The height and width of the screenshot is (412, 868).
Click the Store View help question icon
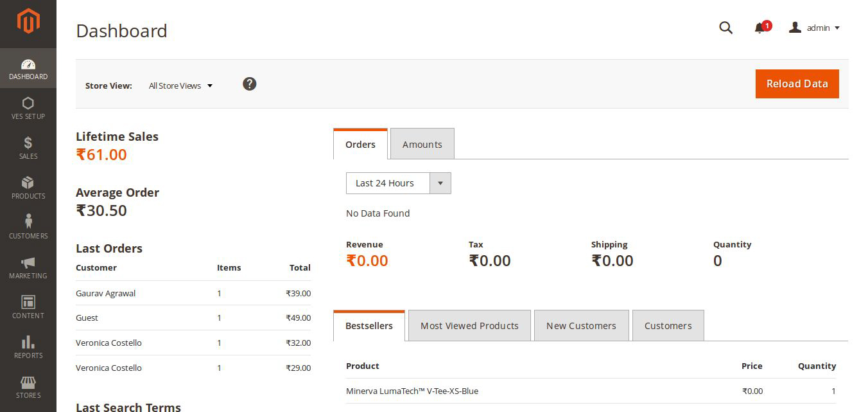pyautogui.click(x=250, y=84)
